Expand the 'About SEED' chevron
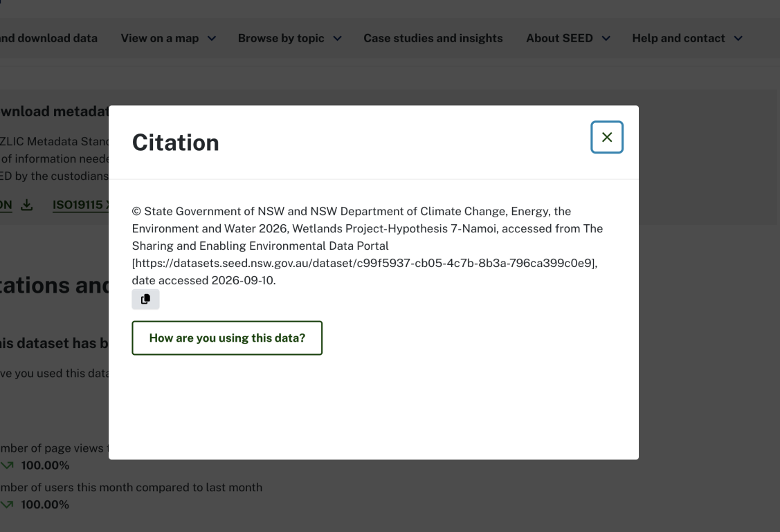The image size is (780, 532). point(606,38)
